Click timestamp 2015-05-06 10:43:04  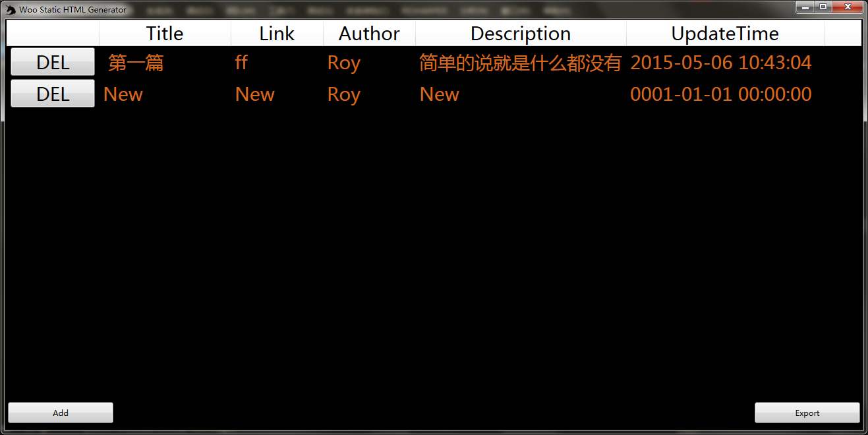[721, 63]
